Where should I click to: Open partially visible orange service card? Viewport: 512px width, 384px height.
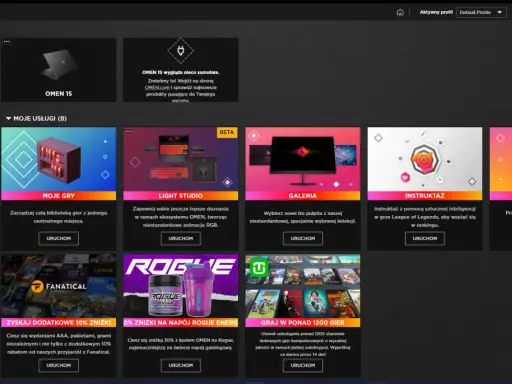tap(501, 188)
